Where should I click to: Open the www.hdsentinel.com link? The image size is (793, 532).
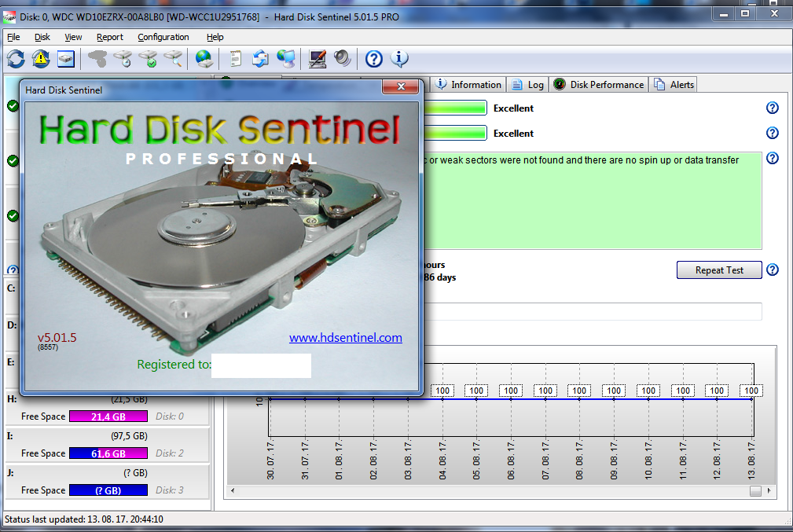click(346, 337)
